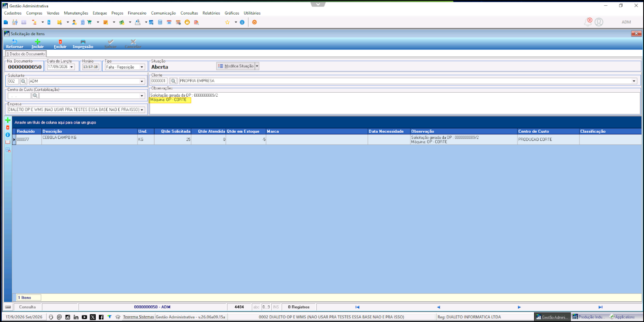
Task: Click the support headset icon
Action: tap(51, 317)
